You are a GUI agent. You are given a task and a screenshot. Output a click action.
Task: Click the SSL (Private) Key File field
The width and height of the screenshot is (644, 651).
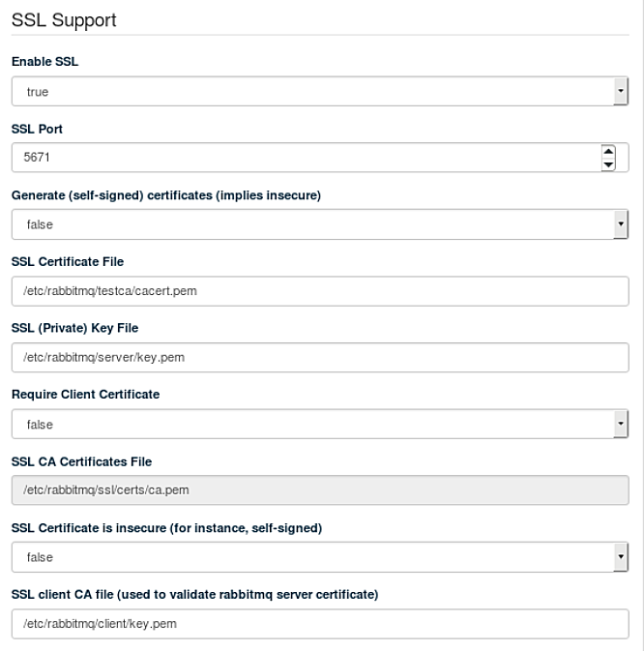pyautogui.click(x=319, y=357)
